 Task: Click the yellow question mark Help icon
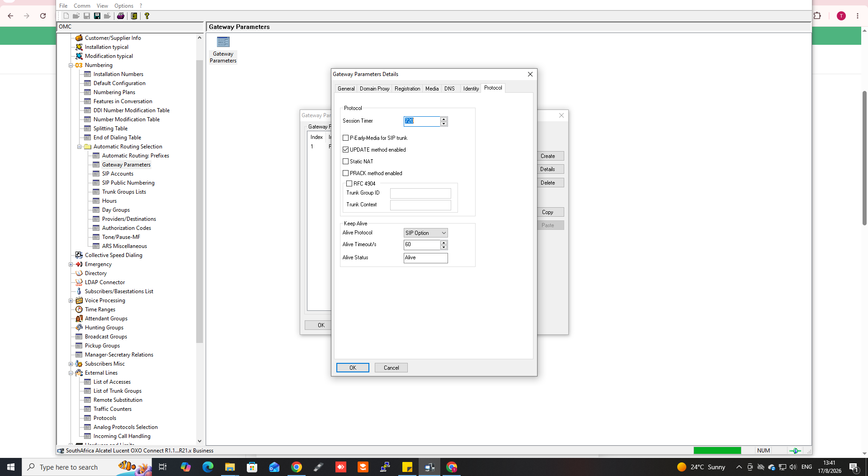point(147,16)
